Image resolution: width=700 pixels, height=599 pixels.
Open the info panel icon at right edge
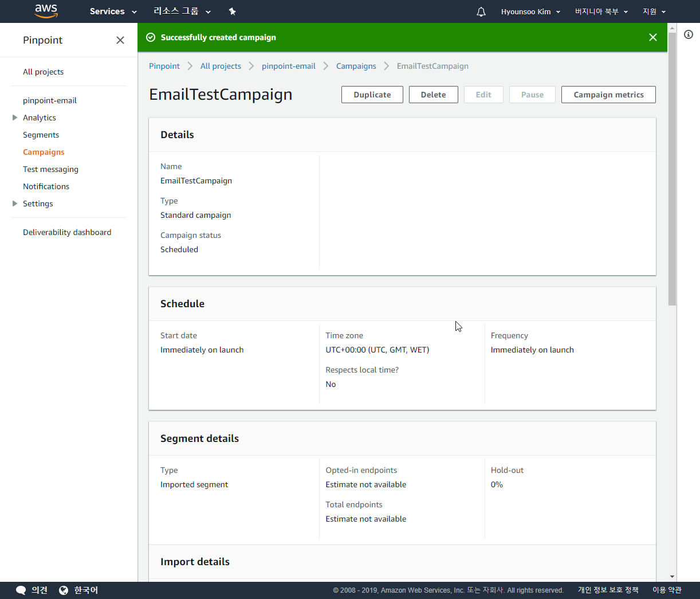tap(689, 34)
